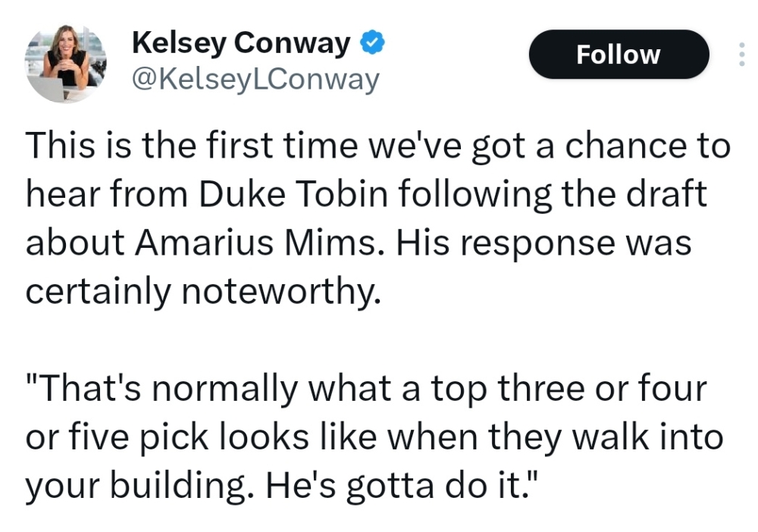758x532 pixels.
Task: Click the phrase 'certainly noteworthy'
Action: (201, 292)
